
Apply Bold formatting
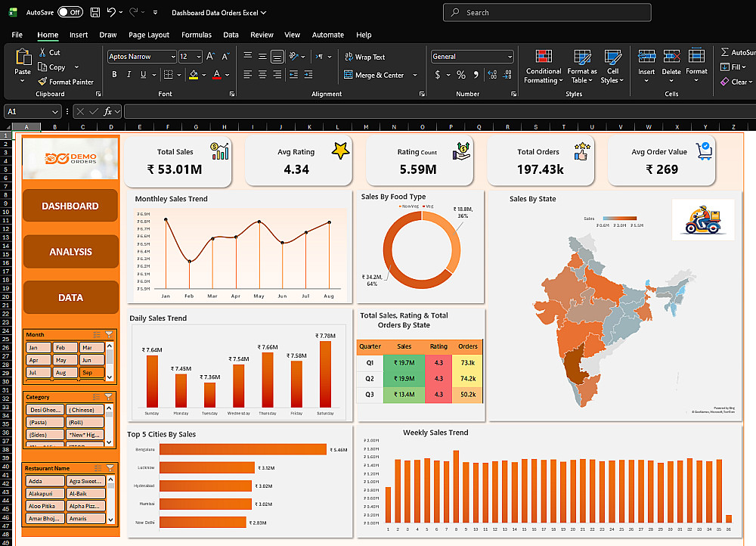(114, 74)
